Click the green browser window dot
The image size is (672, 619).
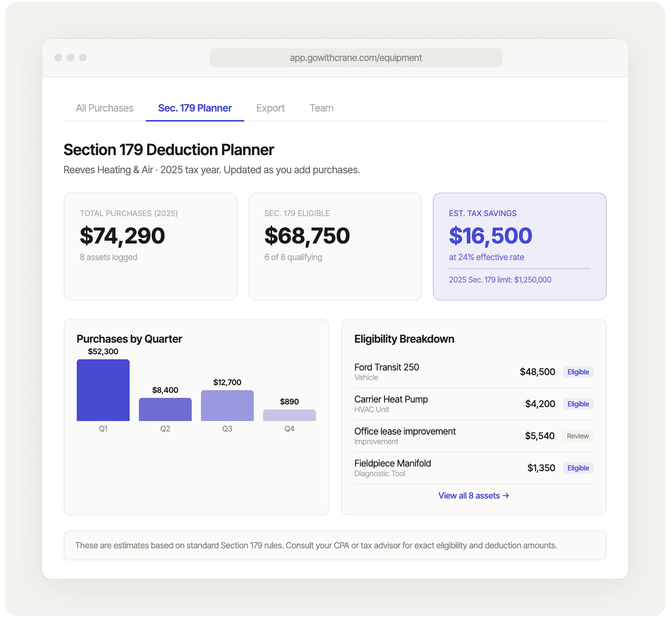tap(83, 58)
